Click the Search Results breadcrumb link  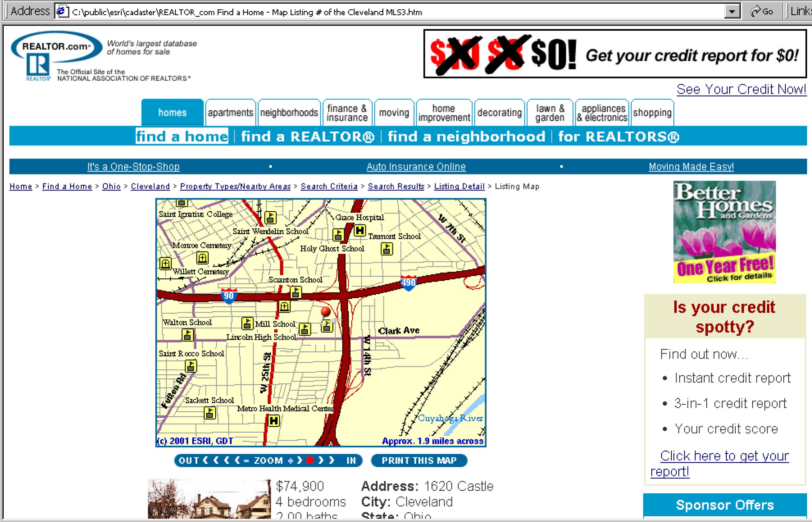pyautogui.click(x=396, y=186)
